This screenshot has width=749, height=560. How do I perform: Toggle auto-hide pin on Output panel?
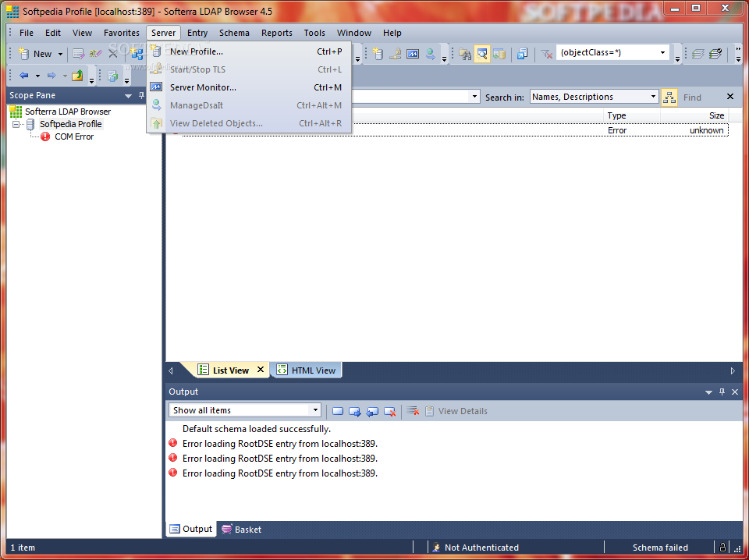tap(722, 392)
